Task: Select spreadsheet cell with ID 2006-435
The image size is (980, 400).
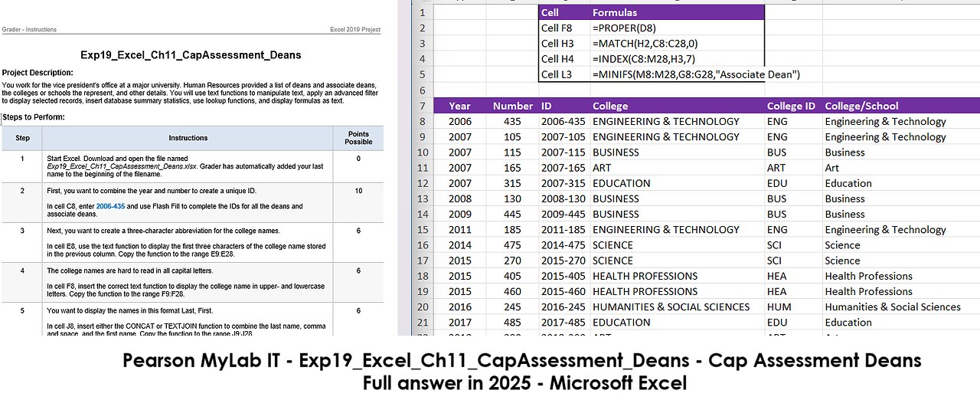Action: (x=564, y=121)
